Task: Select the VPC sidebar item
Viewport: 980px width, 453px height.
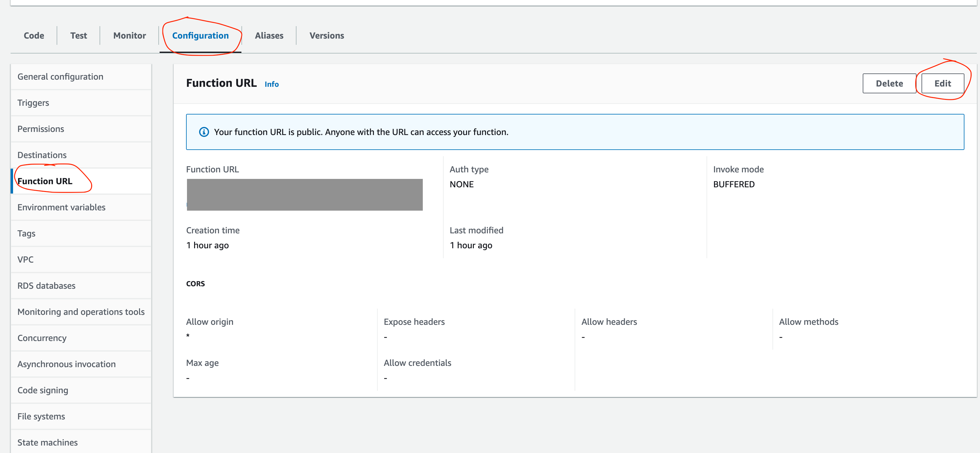Action: click(26, 259)
